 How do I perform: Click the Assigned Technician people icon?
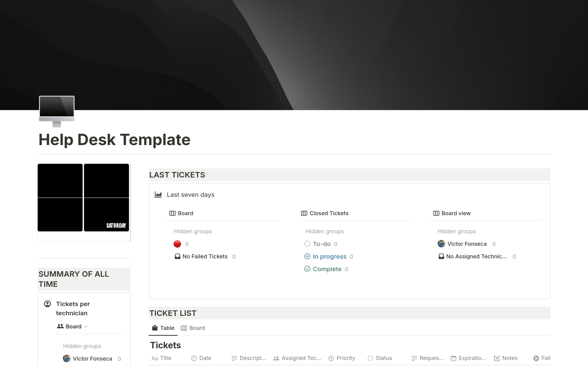[x=276, y=358]
